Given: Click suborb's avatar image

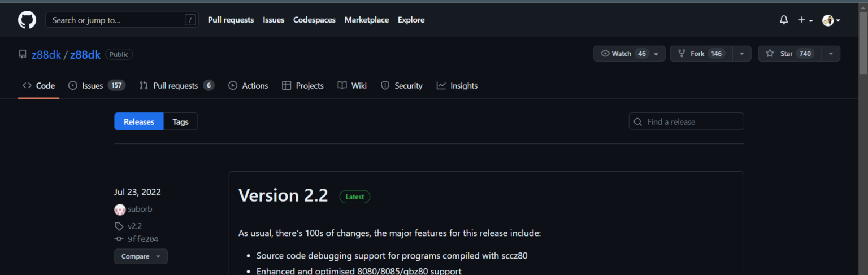Looking at the screenshot, I should (x=120, y=209).
